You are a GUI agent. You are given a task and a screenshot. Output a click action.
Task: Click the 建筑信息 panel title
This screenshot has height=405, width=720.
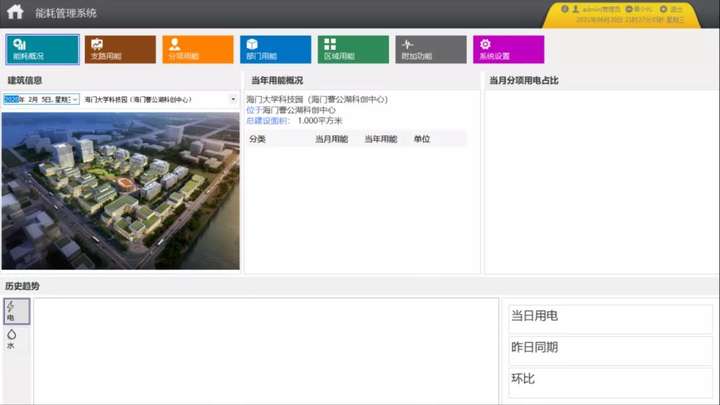point(25,80)
